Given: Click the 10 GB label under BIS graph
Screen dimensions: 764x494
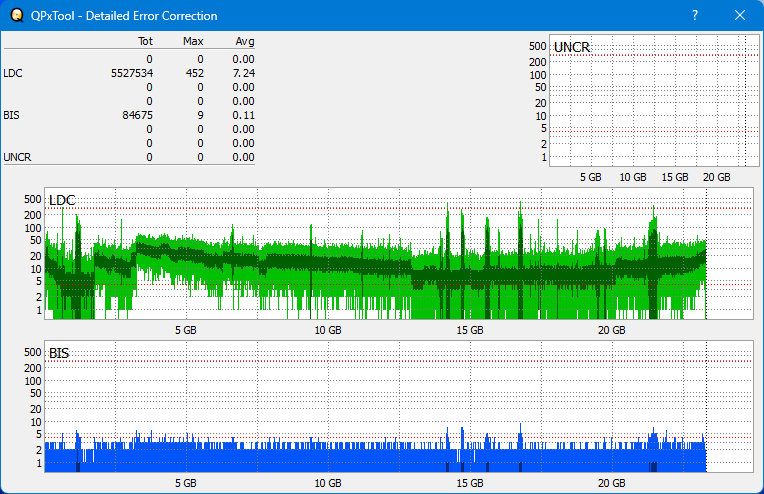Looking at the screenshot, I should coord(328,483).
